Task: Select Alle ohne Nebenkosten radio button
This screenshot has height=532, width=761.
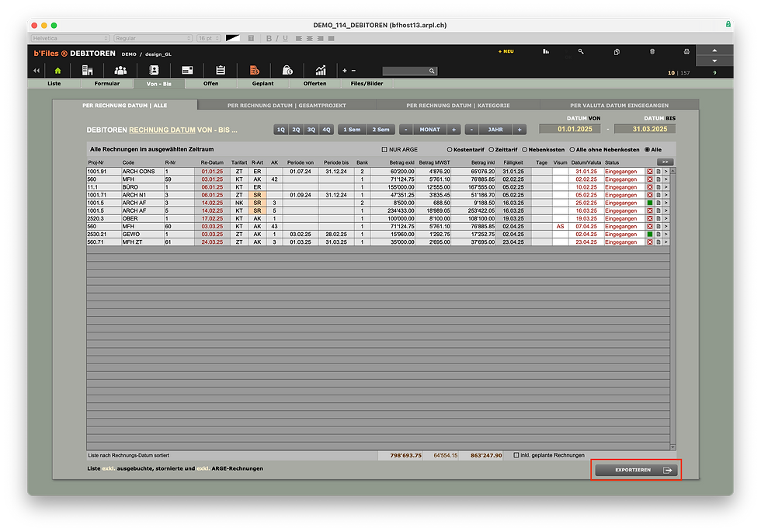Action: click(x=572, y=149)
